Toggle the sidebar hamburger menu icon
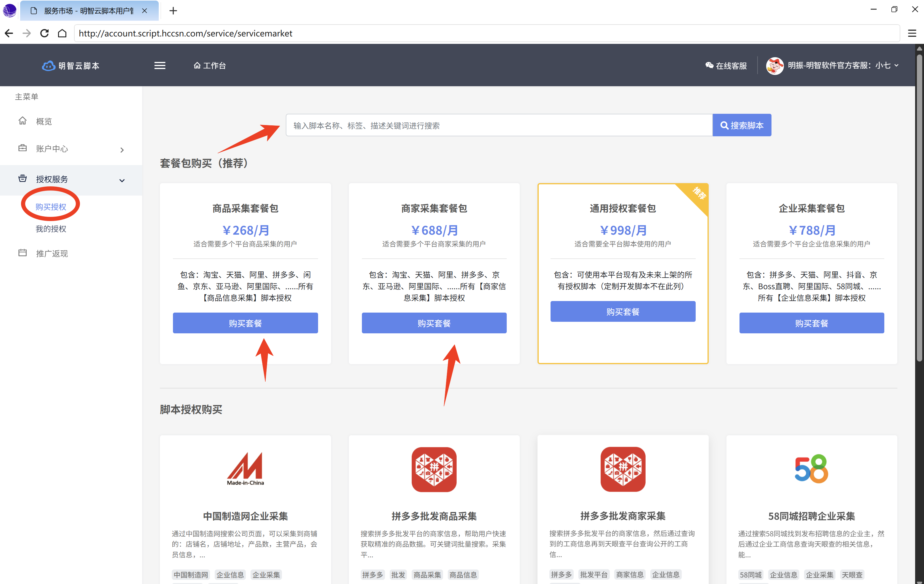The width and height of the screenshot is (924, 584). (160, 66)
